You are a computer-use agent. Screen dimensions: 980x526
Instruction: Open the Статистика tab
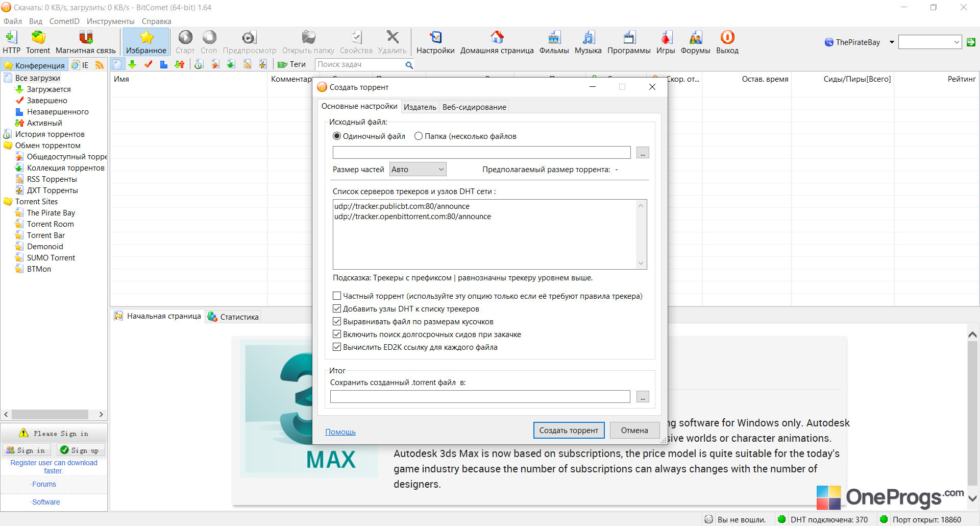pyautogui.click(x=234, y=317)
